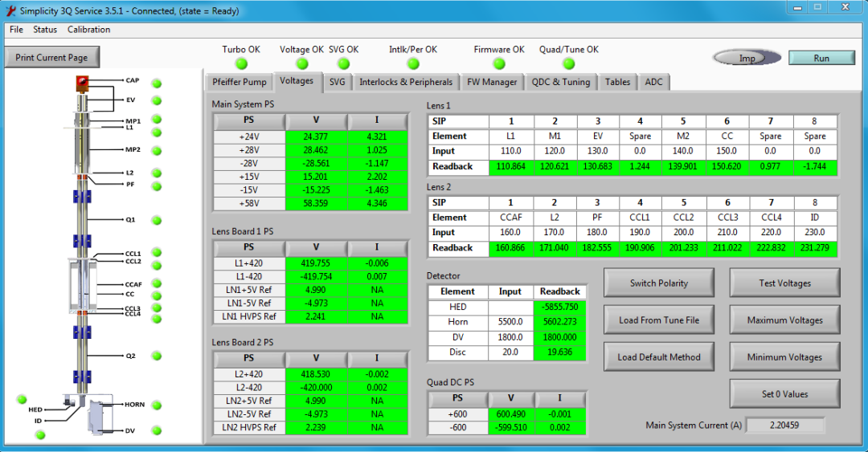This screenshot has height=452, width=868.
Task: Open the File menu
Action: point(16,30)
